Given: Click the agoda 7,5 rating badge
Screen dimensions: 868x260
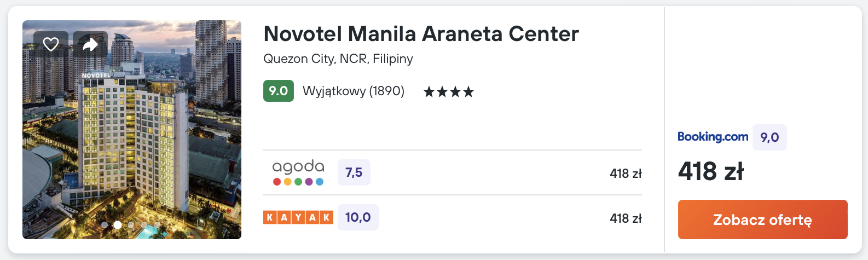Looking at the screenshot, I should (354, 172).
